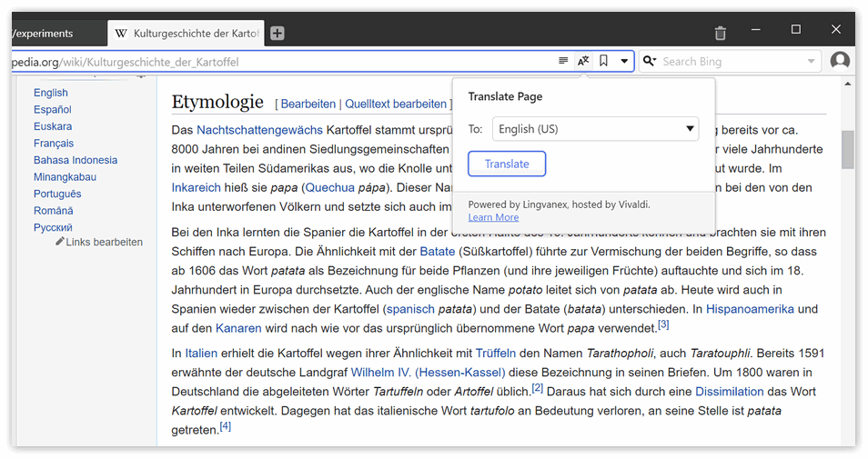Bookmark this page using the bookmark icon
This screenshot has height=459, width=868.
coord(603,61)
